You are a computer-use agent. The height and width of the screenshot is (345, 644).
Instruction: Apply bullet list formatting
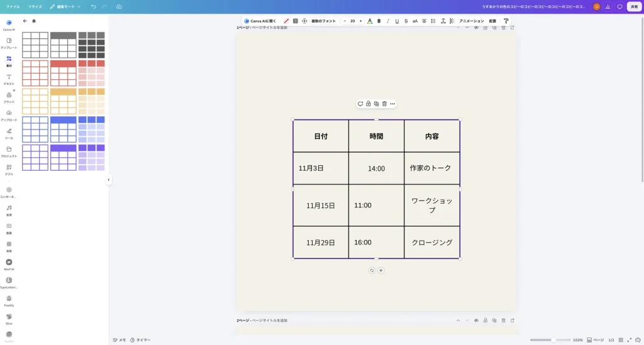(433, 21)
